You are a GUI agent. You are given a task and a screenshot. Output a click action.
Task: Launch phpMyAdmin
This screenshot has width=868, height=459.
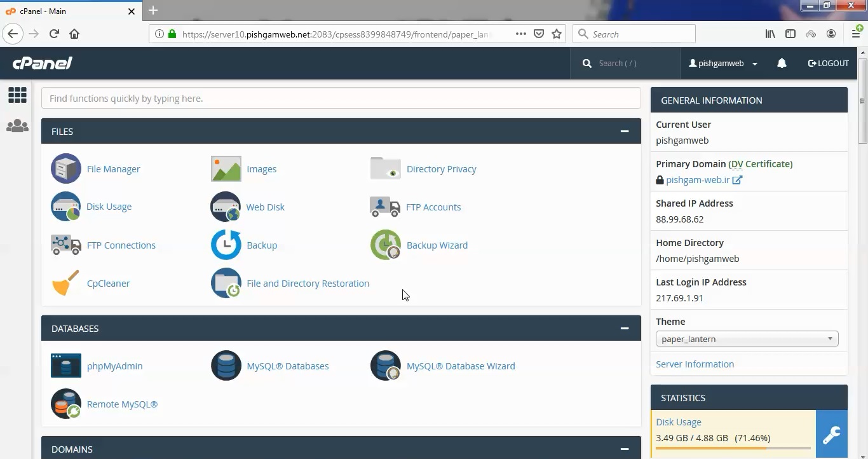click(x=114, y=366)
